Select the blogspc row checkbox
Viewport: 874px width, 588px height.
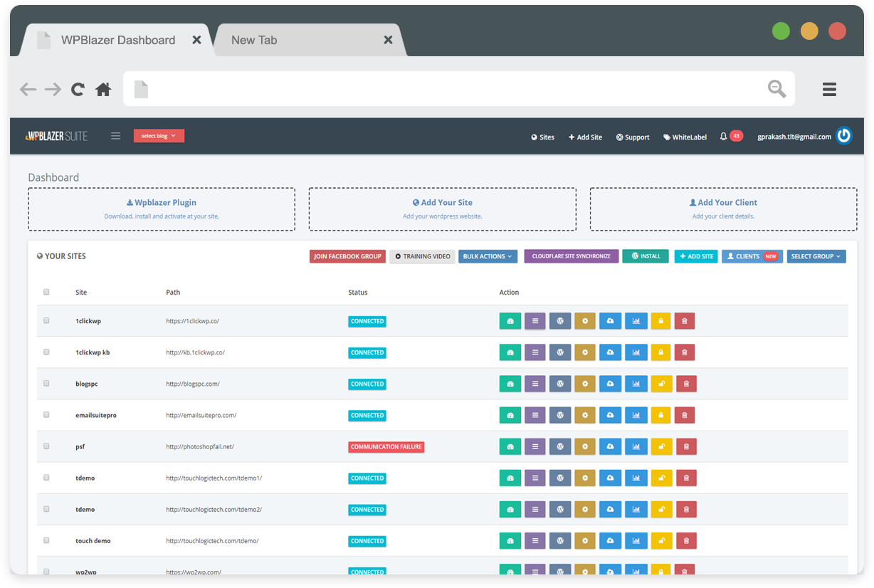coord(46,383)
